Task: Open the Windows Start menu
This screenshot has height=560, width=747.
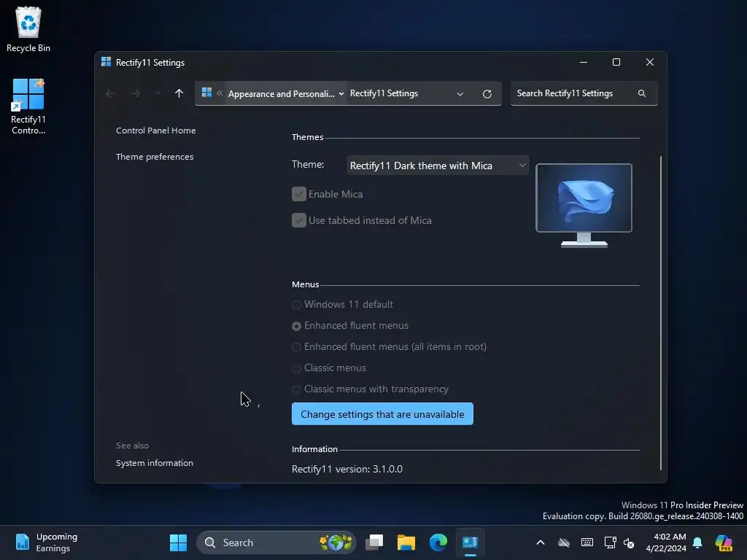Action: (x=178, y=542)
